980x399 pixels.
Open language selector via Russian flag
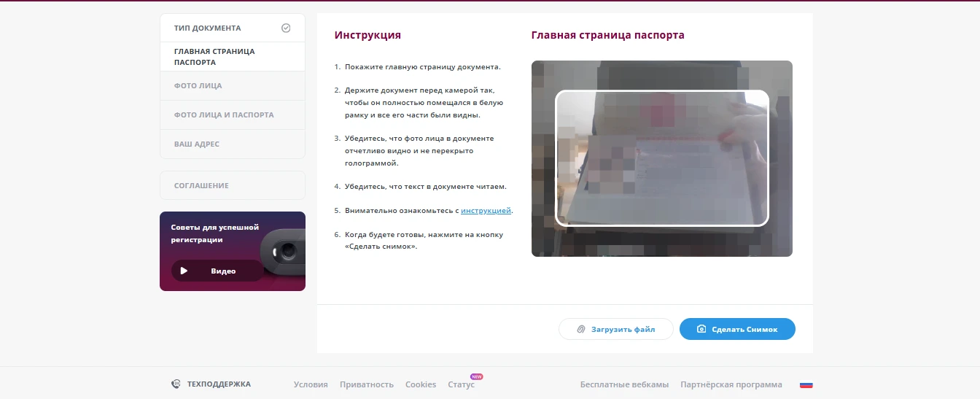pyautogui.click(x=806, y=385)
